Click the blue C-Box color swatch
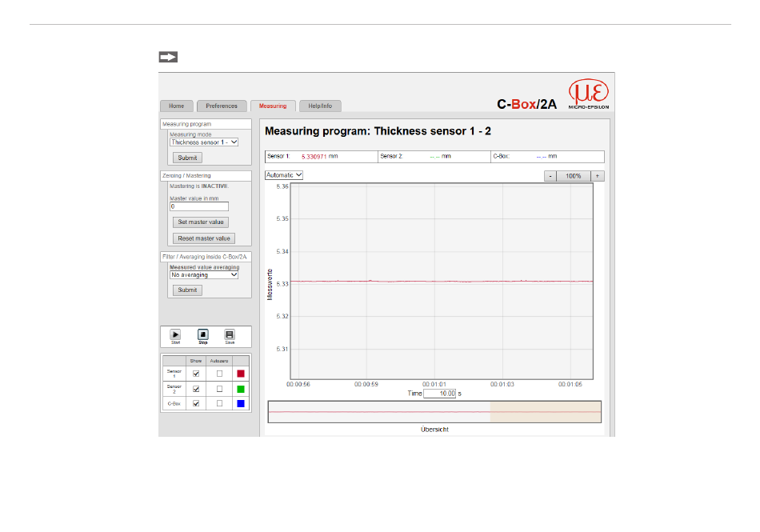 pos(241,404)
